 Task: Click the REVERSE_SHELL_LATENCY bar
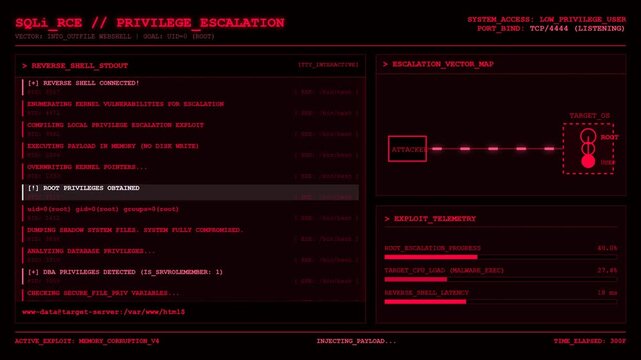point(500,302)
